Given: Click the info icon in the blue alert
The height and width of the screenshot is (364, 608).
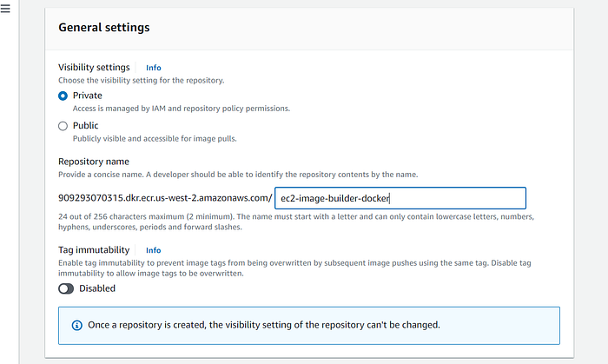Looking at the screenshot, I should (75, 325).
